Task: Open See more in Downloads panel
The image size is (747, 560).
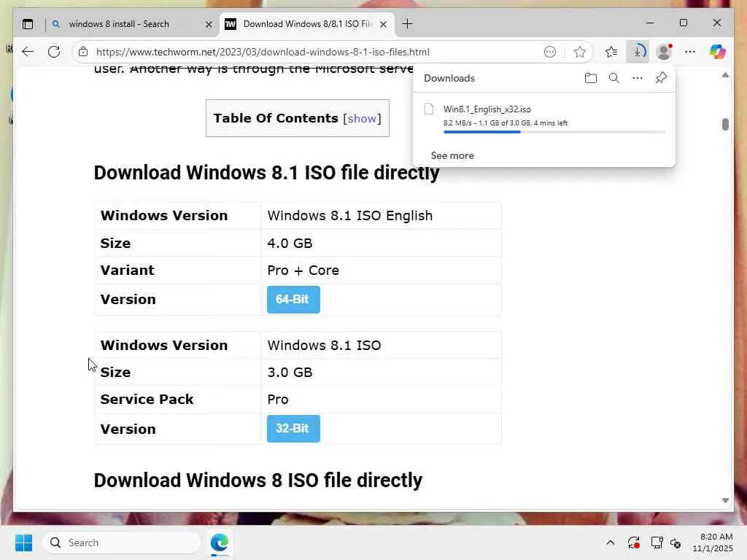Action: tap(452, 155)
